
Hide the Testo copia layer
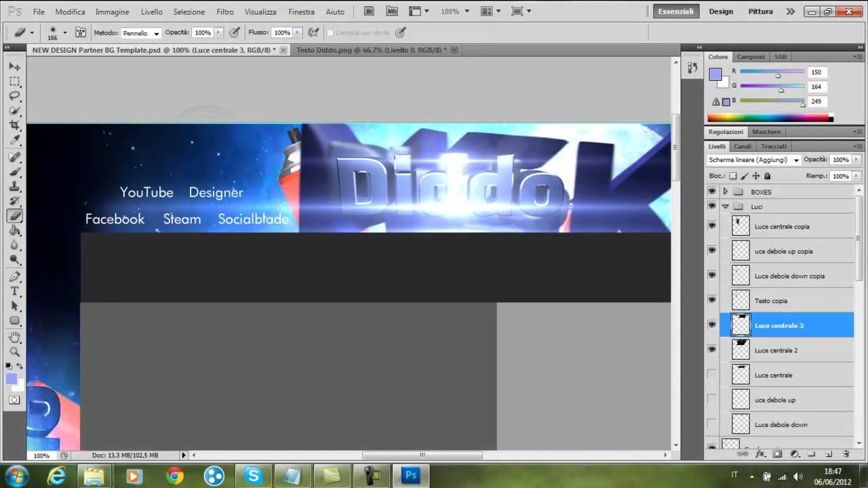711,300
